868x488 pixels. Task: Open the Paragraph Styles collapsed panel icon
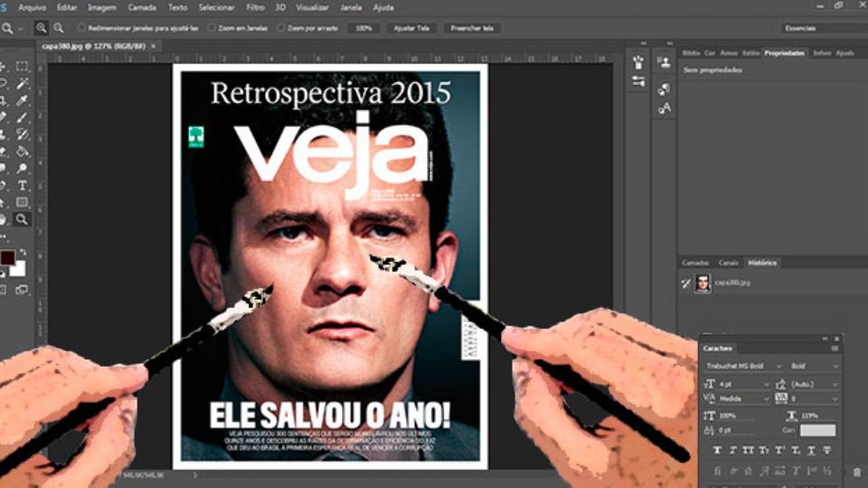665,89
